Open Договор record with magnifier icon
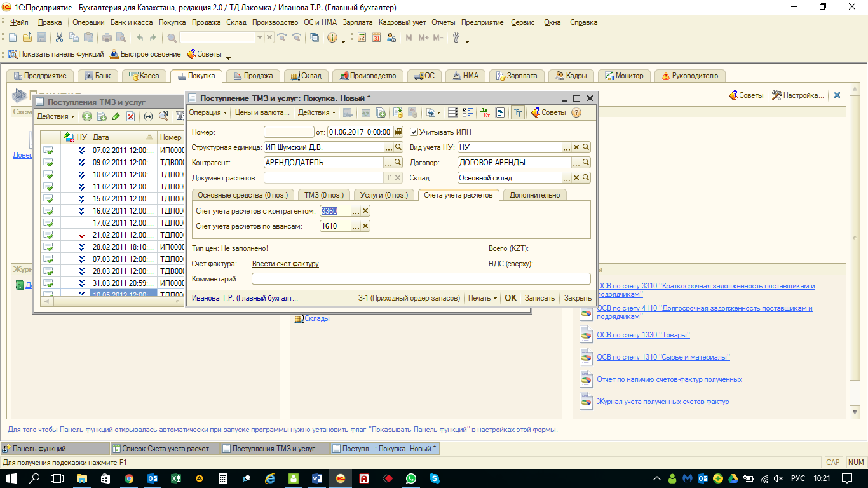Viewport: 868px width, 488px height. coord(586,163)
